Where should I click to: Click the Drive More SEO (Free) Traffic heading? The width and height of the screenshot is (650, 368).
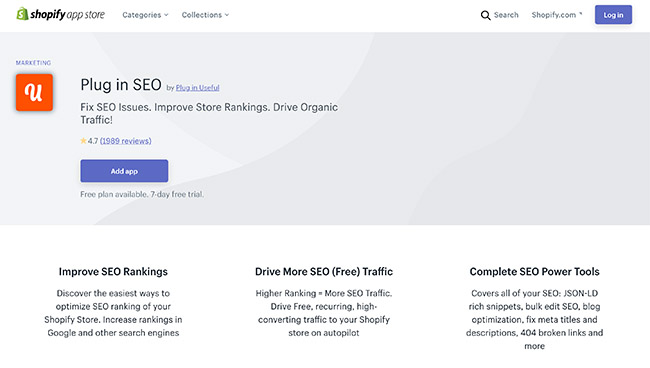click(324, 271)
